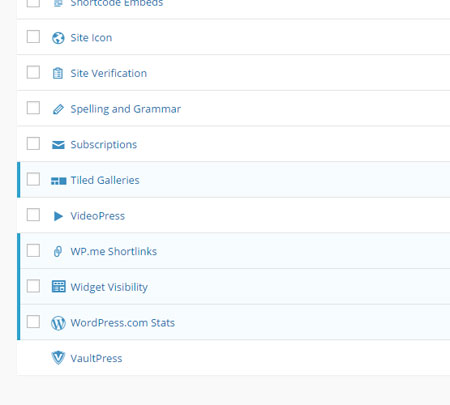The image size is (450, 405).
Task: Open the Tiled Galleries module link
Action: pyautogui.click(x=105, y=180)
